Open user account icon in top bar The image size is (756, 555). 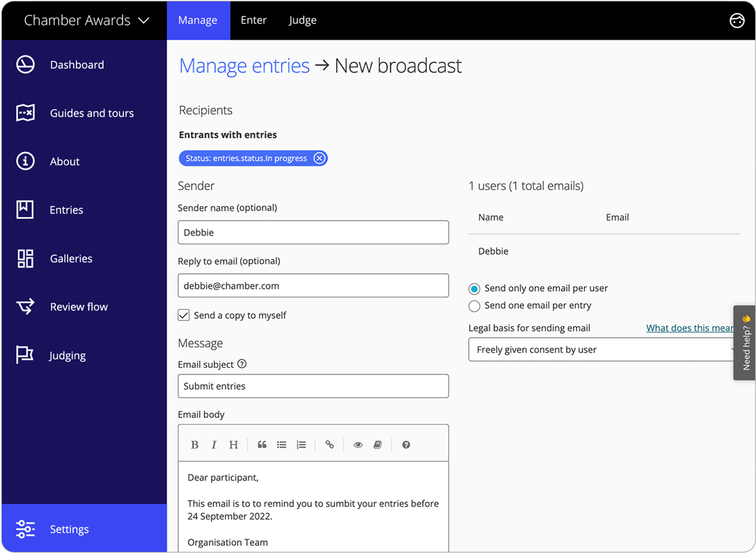tap(737, 20)
